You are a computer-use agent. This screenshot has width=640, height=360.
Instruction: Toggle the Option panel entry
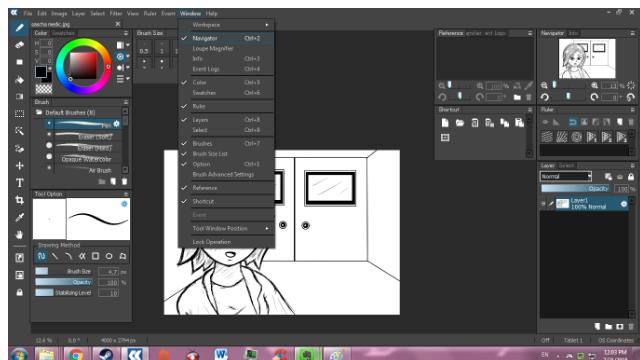click(227, 164)
